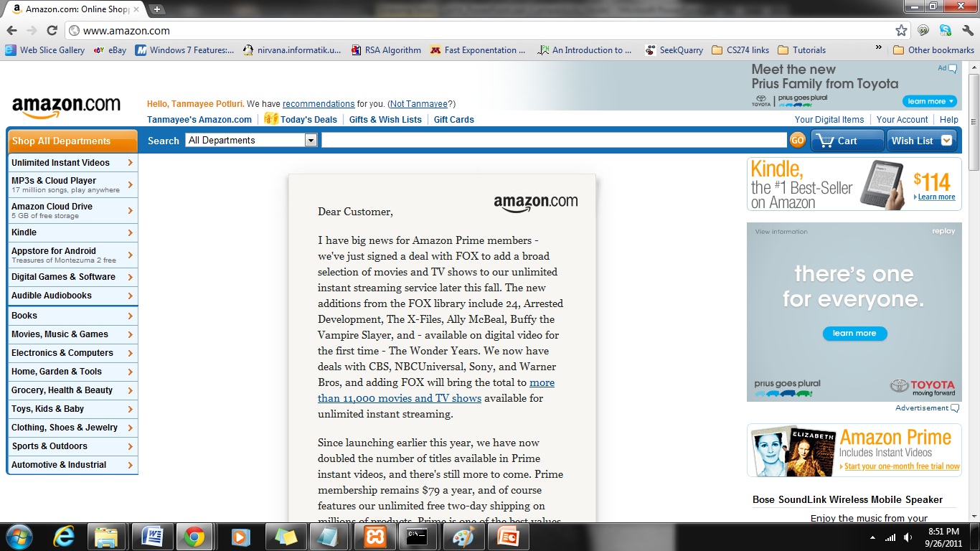
Task: Click Kindle ad Learn more link
Action: [x=936, y=197]
